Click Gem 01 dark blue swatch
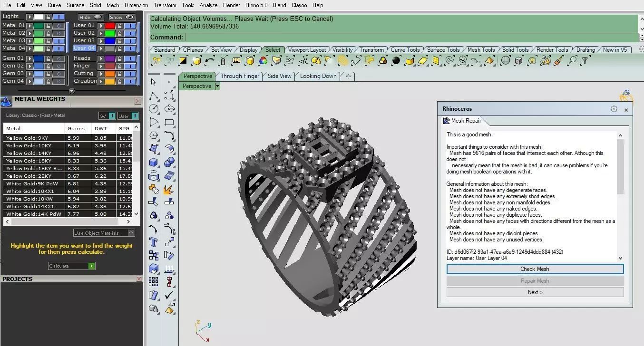644x346 pixels. [x=39, y=58]
